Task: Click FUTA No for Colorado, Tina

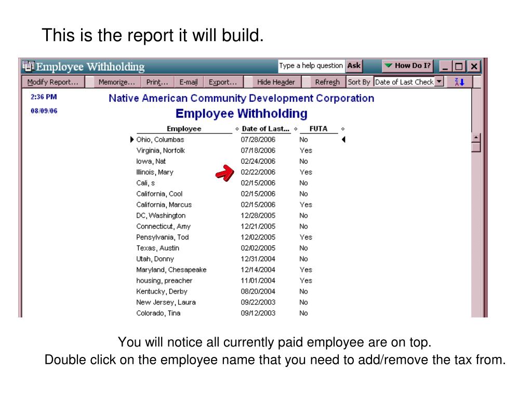Action: [x=303, y=313]
